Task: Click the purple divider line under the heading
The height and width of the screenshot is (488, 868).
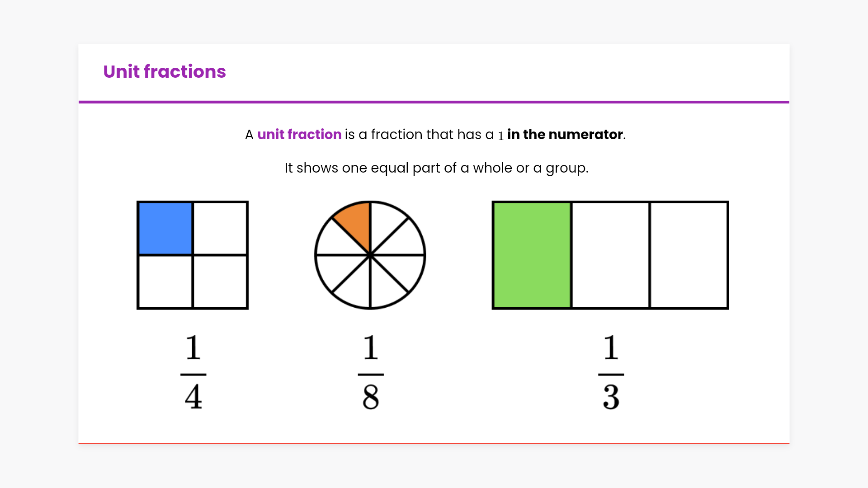Action: 434,102
